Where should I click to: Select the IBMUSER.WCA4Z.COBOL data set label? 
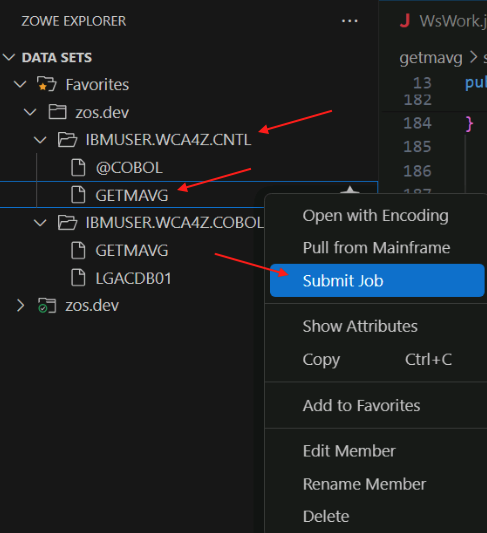[x=175, y=223]
